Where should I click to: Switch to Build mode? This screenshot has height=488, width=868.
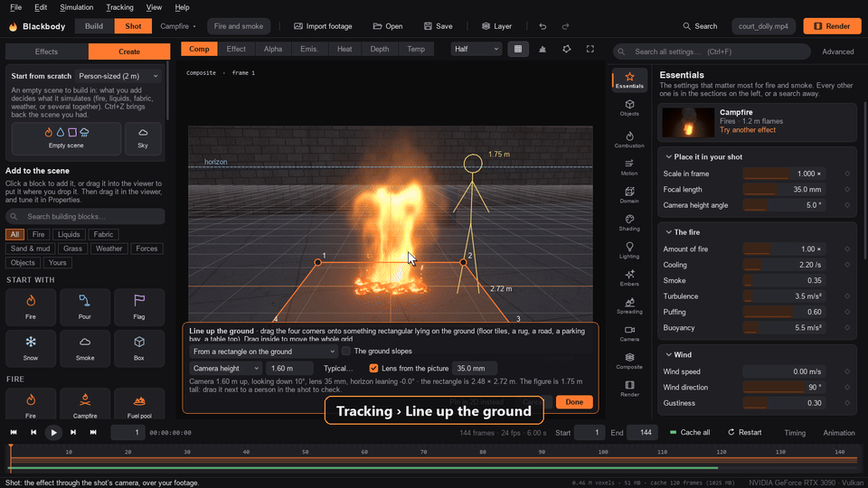pyautogui.click(x=94, y=26)
